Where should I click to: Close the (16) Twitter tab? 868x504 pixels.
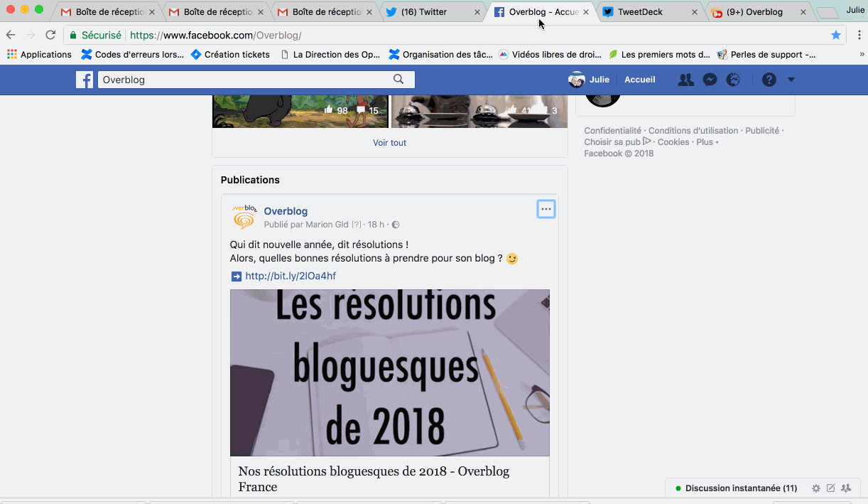click(x=477, y=12)
